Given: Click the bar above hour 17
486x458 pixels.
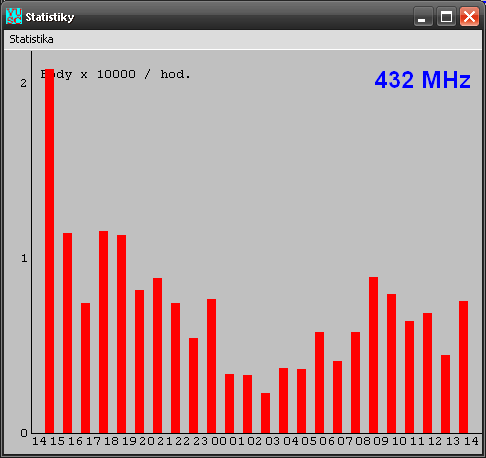Looking at the screenshot, I should 103,332.
